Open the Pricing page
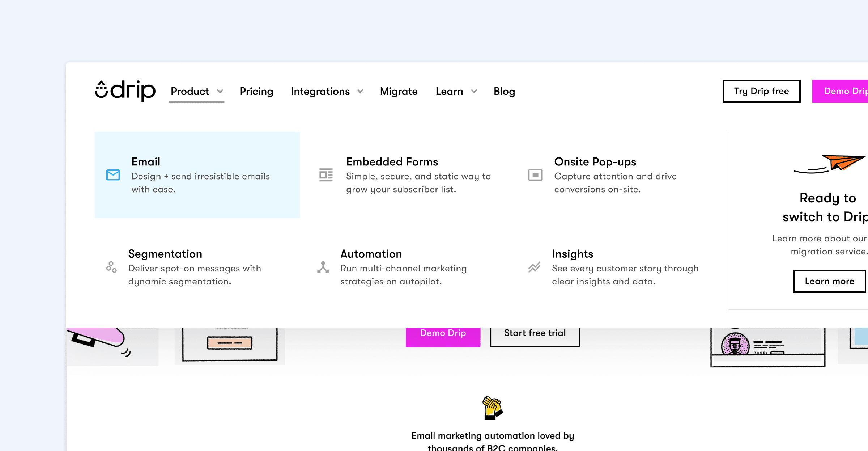The width and height of the screenshot is (868, 451). (x=256, y=91)
